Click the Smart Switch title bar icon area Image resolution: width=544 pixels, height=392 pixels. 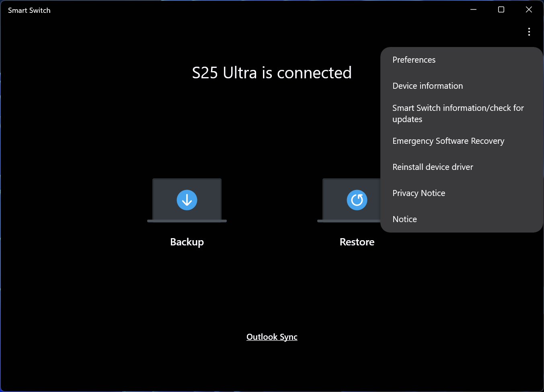point(29,10)
